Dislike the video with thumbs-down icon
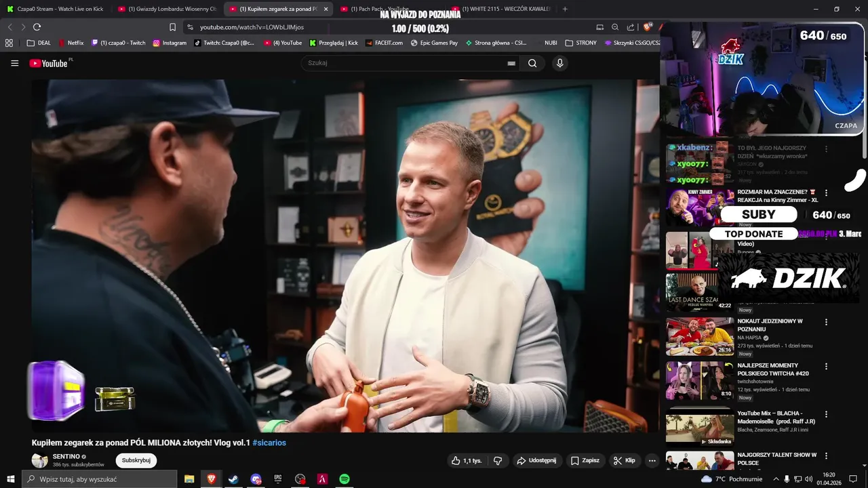 pos(498,460)
